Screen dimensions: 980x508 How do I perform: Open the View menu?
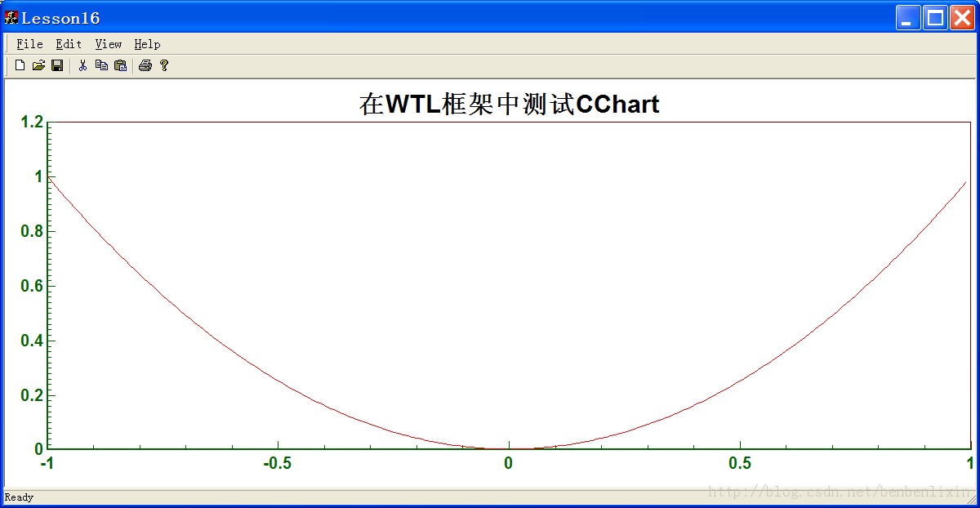(x=107, y=44)
